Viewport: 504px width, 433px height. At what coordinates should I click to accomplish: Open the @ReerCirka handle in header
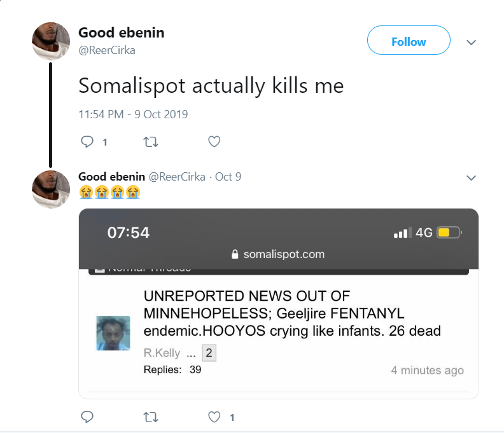click(107, 50)
